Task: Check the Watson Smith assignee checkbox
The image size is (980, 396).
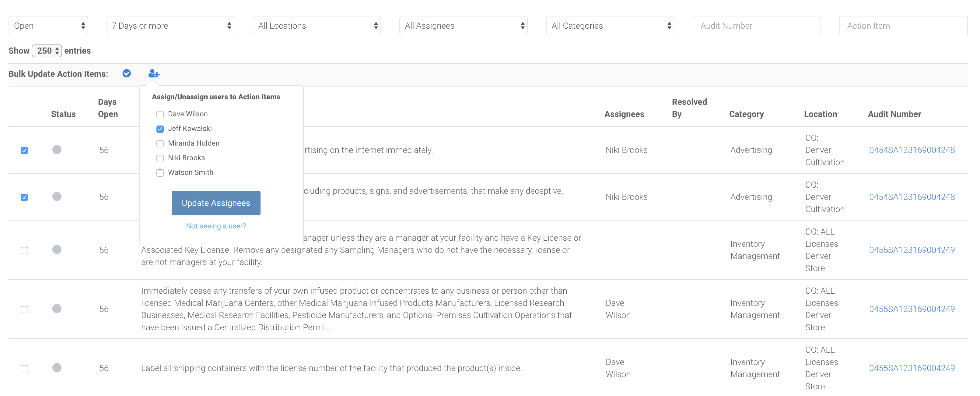Action: tap(160, 173)
